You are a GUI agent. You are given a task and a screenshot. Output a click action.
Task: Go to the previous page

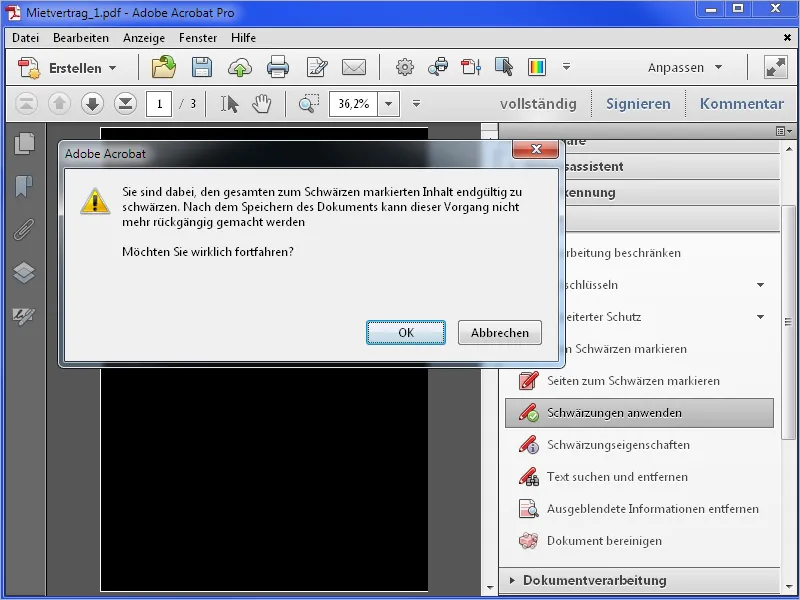pos(59,104)
